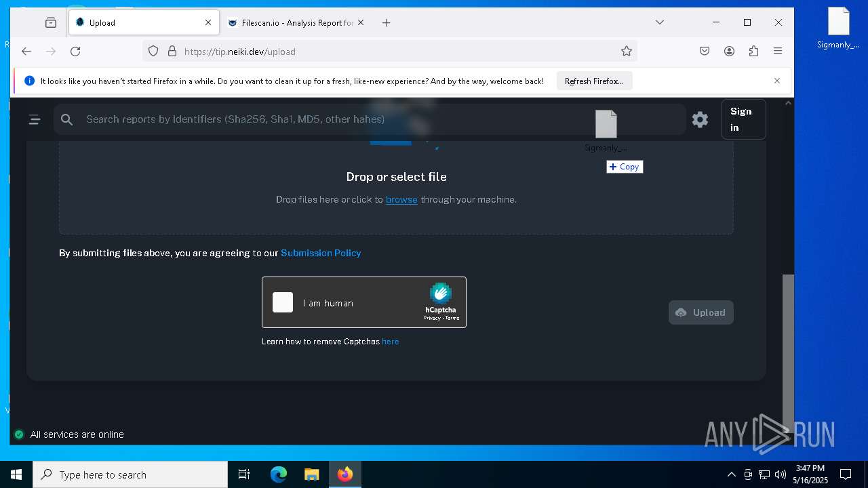Open the Extensions puzzle icon
This screenshot has width=868, height=488.
tap(753, 51)
